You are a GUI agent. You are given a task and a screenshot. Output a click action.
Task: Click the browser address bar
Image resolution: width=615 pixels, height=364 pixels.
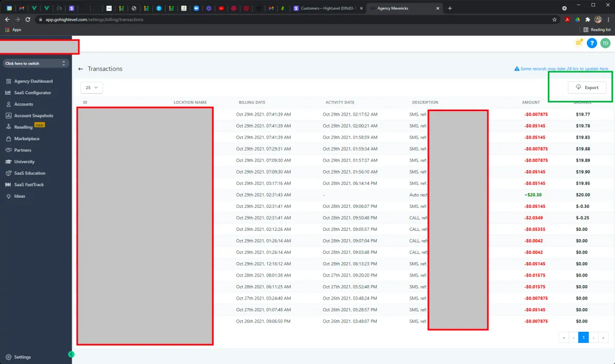coord(292,19)
